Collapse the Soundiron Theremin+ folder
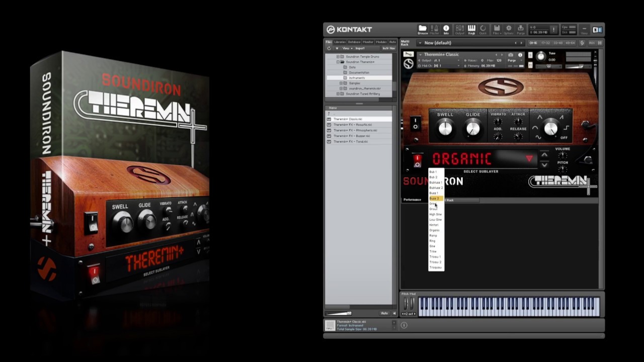The image size is (644, 362). click(x=338, y=62)
